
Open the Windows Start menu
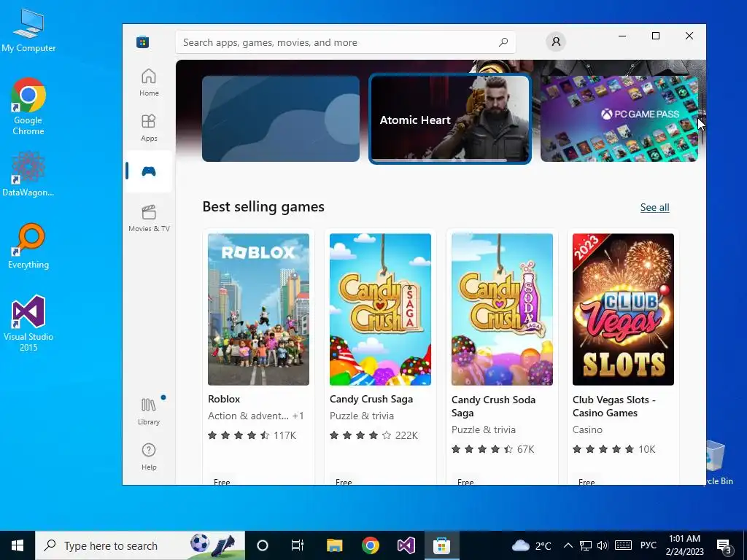(x=18, y=545)
